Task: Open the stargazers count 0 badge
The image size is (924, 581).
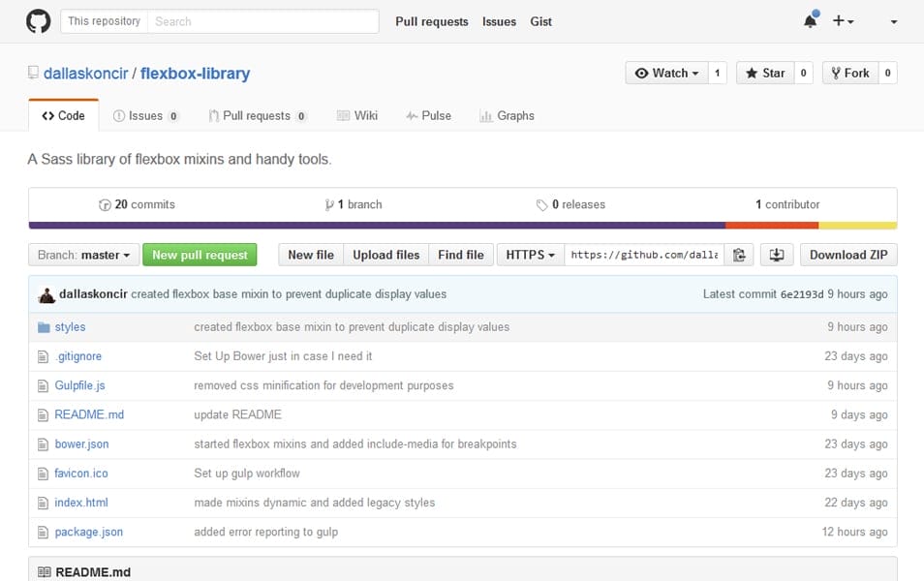Action: (803, 73)
